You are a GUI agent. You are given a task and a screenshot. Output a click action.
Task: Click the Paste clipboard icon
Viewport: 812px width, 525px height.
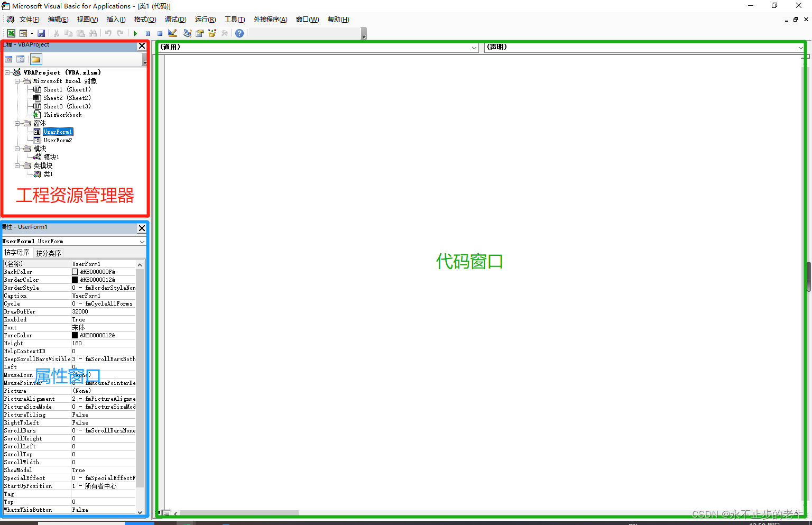pyautogui.click(x=80, y=33)
